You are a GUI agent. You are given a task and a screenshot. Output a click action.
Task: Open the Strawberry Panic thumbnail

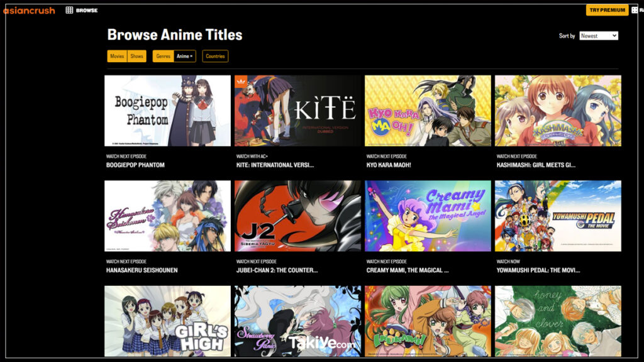click(x=297, y=321)
